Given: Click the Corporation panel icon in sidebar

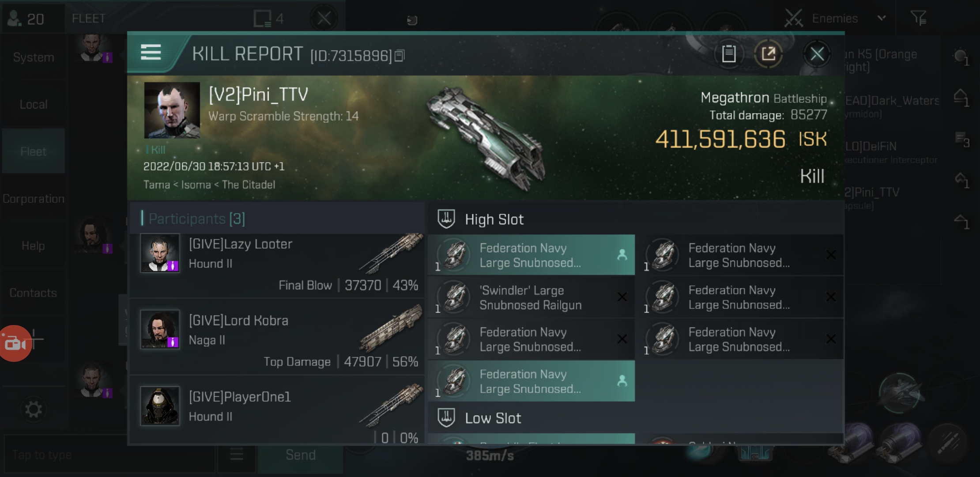Looking at the screenshot, I should click(x=33, y=198).
